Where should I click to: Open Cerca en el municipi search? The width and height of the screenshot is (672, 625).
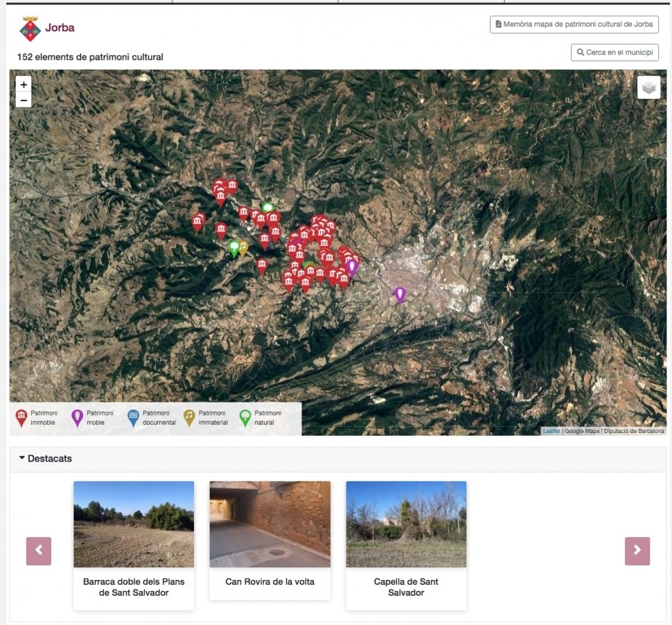point(614,53)
